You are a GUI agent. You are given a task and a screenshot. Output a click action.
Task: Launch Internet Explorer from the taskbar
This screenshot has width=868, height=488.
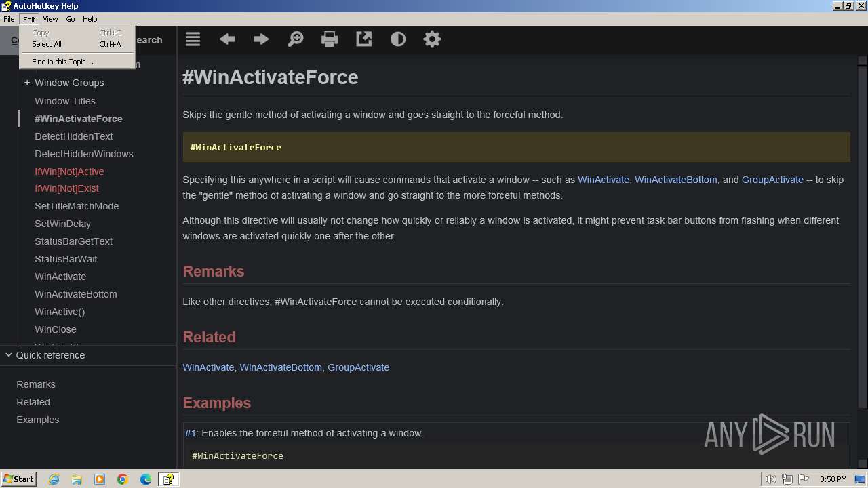point(54,479)
